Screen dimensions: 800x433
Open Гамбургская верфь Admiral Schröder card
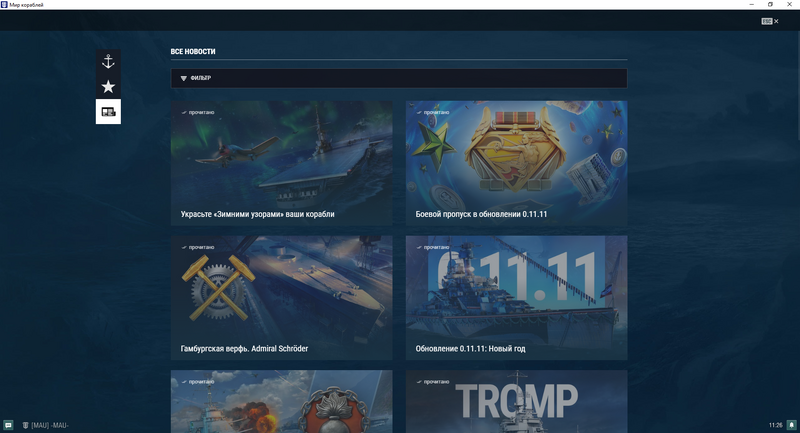282,298
